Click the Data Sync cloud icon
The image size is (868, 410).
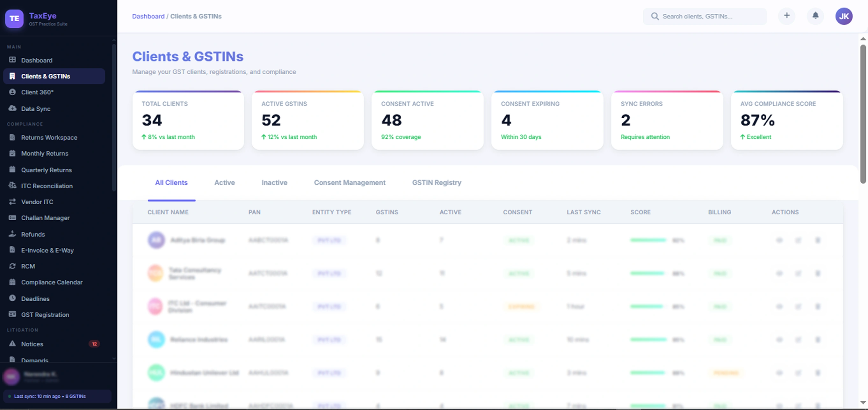[12, 108]
